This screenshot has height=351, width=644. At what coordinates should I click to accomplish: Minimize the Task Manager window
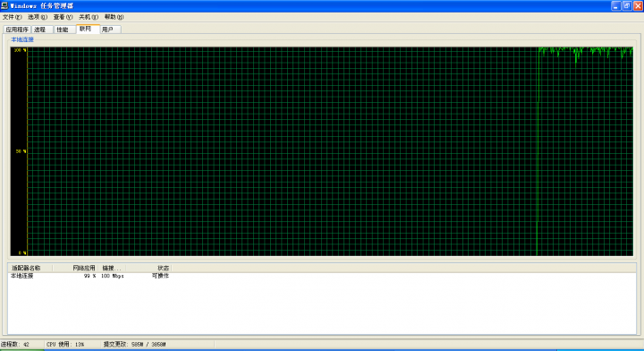click(615, 5)
